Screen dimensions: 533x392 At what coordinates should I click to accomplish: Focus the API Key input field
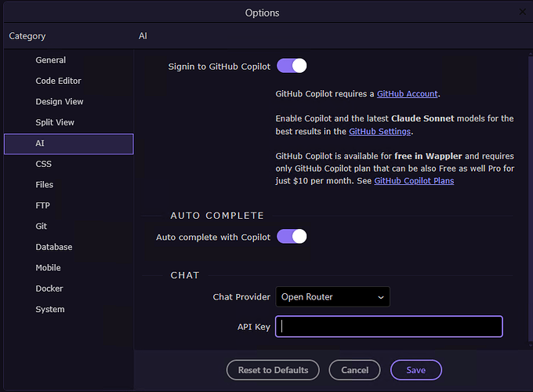point(389,326)
